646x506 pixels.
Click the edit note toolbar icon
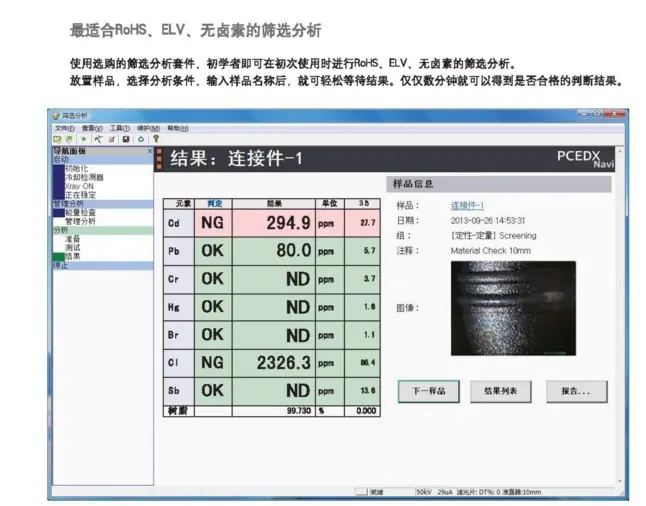point(112,139)
